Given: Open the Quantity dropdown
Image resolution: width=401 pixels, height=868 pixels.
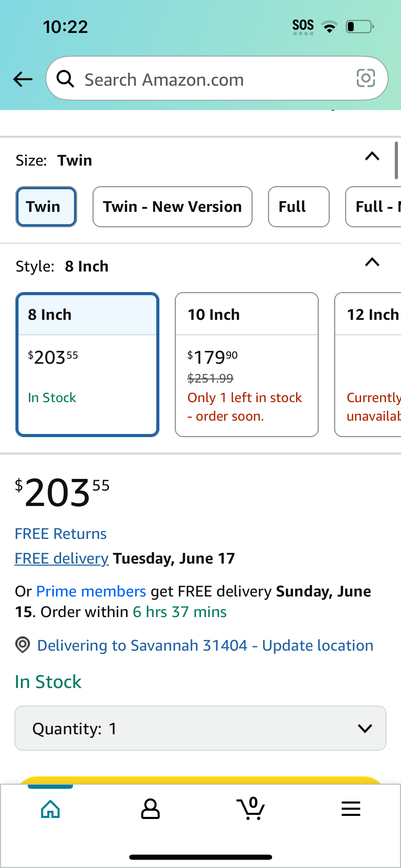Looking at the screenshot, I should [x=200, y=728].
